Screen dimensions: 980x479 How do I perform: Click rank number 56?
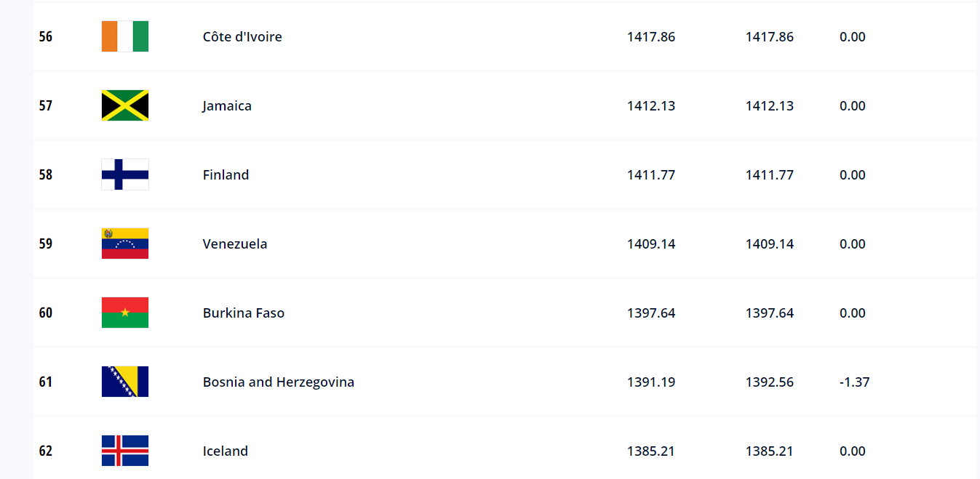[x=46, y=36]
